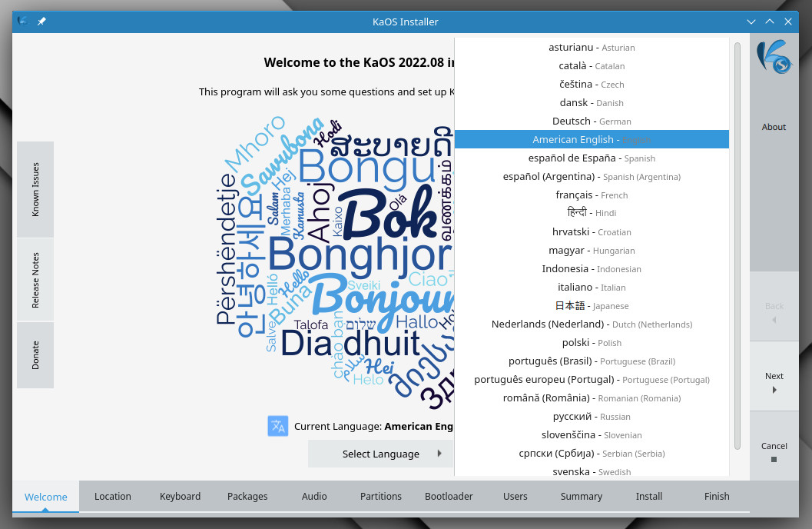812x529 pixels.
Task: Select the highlighted American English entry
Action: [592, 139]
